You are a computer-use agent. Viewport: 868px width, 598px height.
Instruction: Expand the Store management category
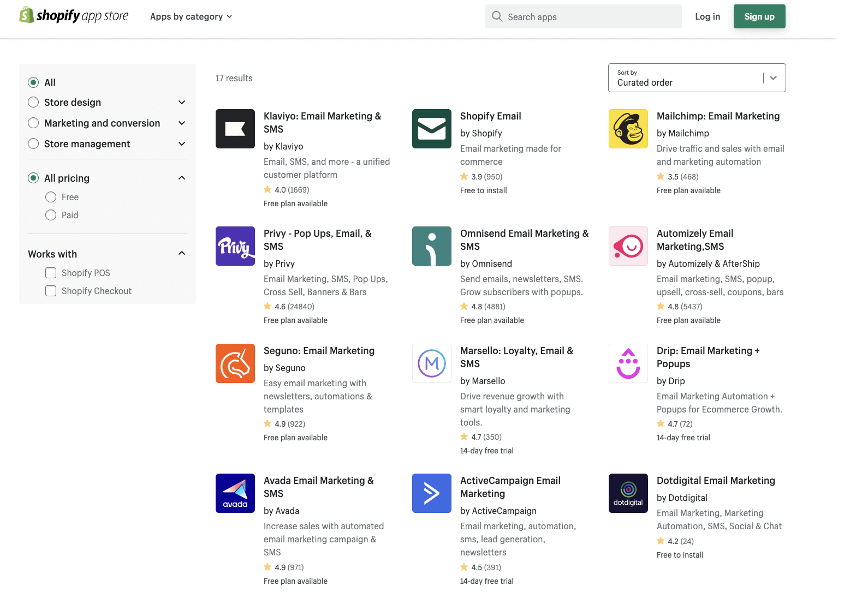(182, 143)
